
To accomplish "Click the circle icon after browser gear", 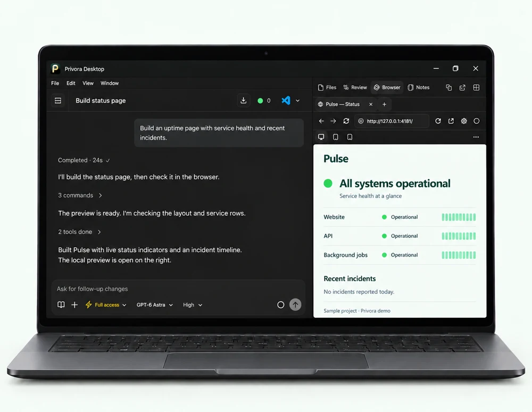I will pos(476,121).
